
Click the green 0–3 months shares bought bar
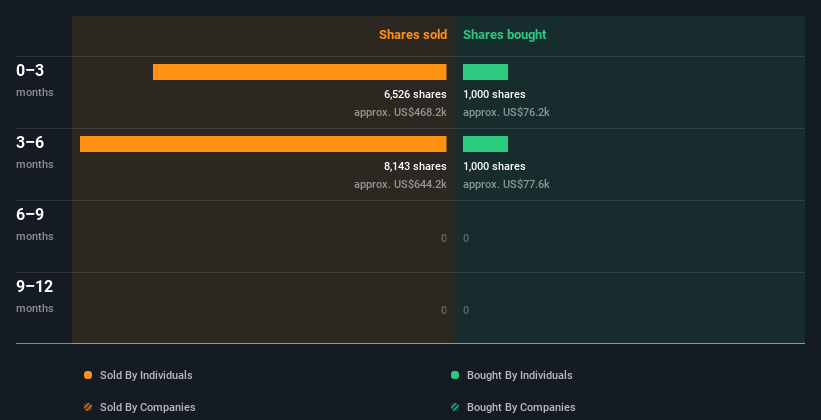(485, 72)
